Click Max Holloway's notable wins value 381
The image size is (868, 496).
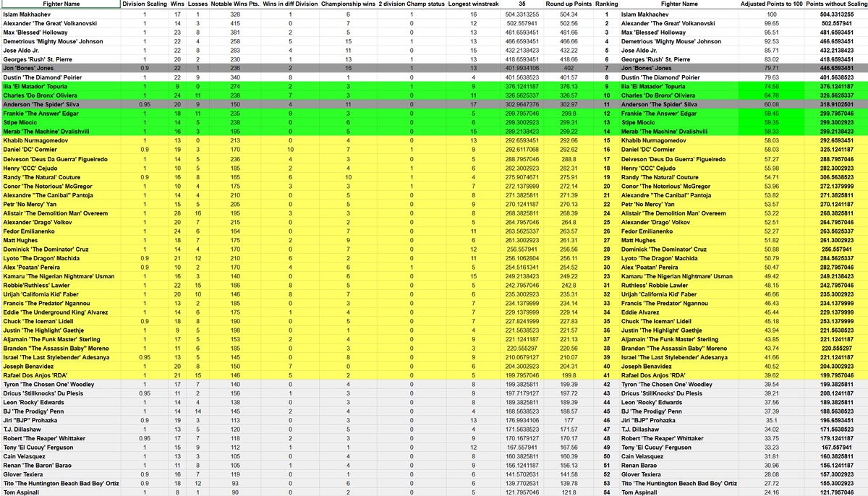234,33
